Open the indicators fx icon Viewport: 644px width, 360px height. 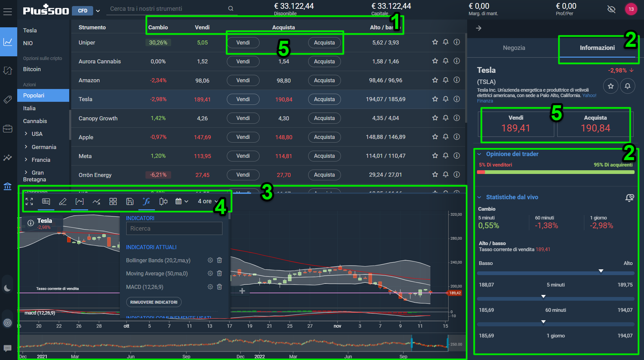(146, 202)
